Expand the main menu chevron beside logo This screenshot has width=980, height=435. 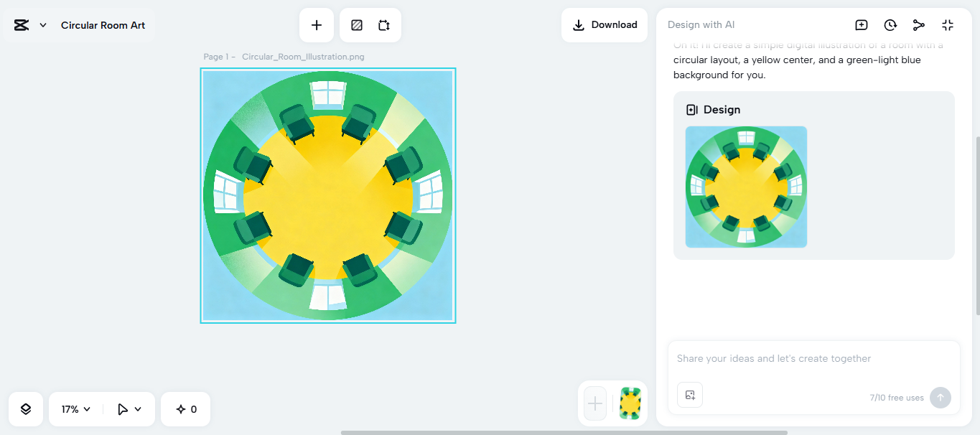coord(43,25)
